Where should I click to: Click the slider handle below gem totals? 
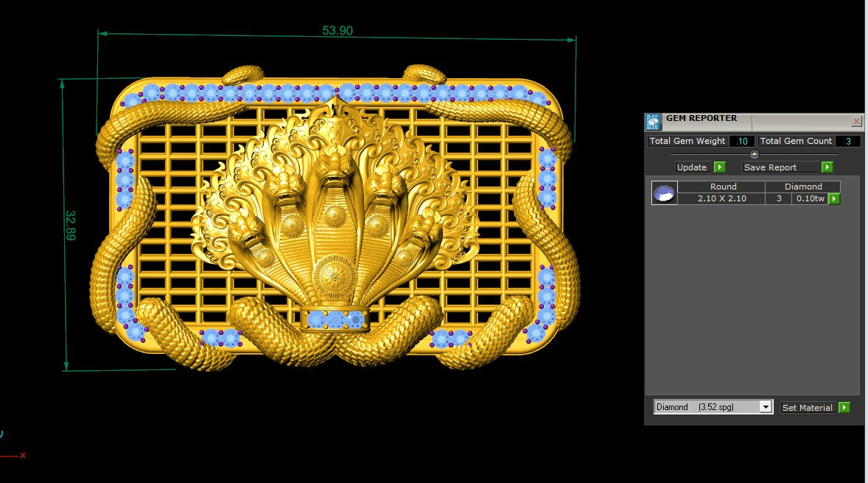(x=754, y=154)
